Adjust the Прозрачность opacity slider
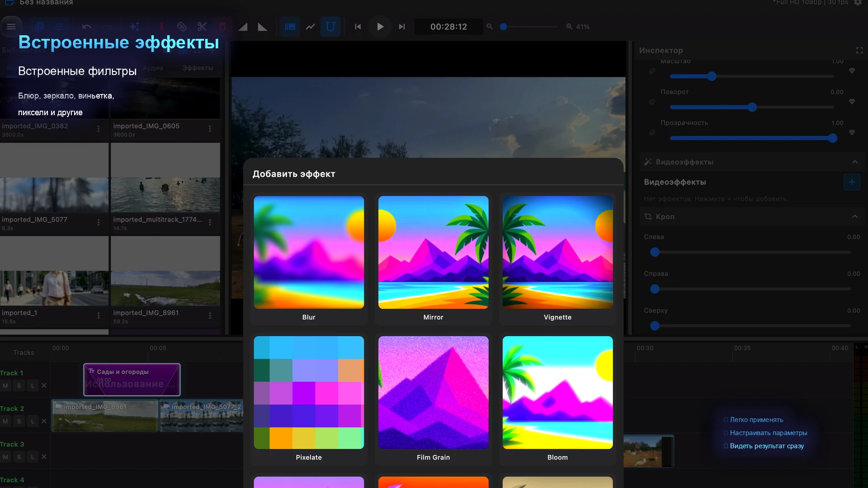868x488 pixels. [752, 138]
